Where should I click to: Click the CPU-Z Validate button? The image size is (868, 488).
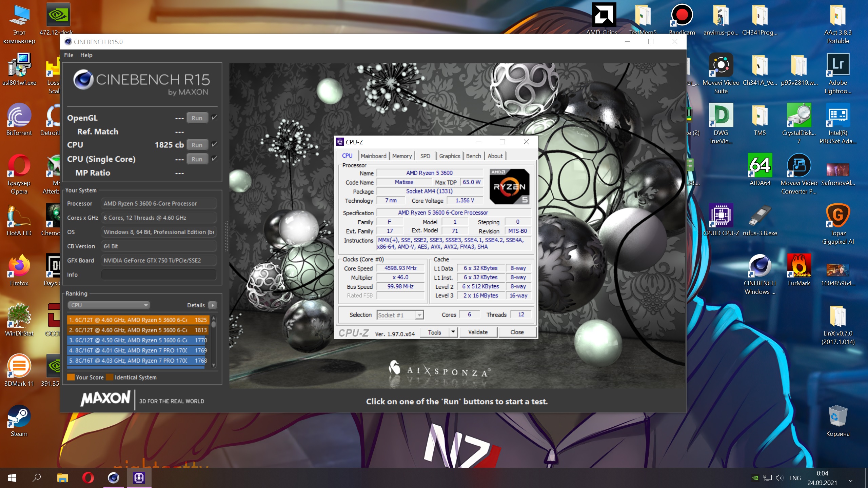pyautogui.click(x=478, y=332)
